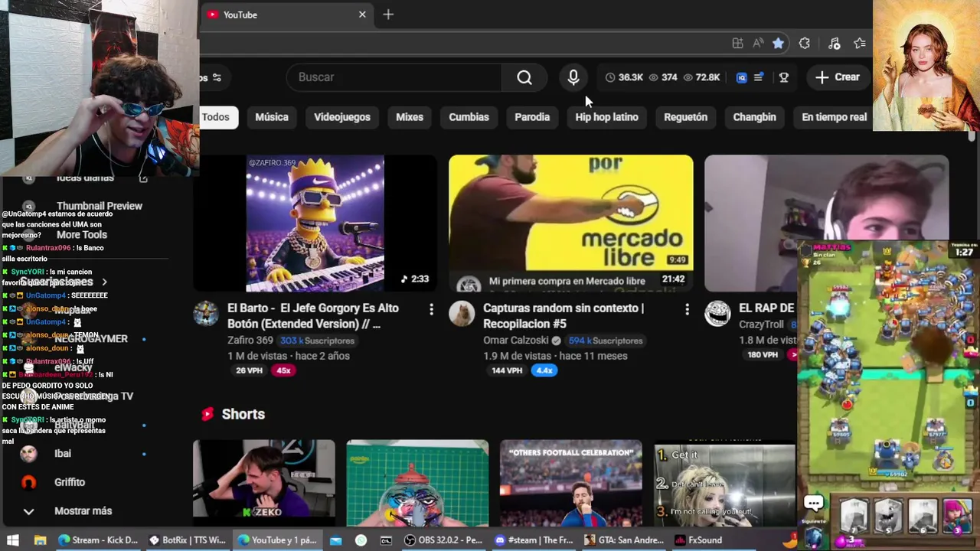Select the Todos filter chip
The image size is (980, 551).
pos(215,117)
